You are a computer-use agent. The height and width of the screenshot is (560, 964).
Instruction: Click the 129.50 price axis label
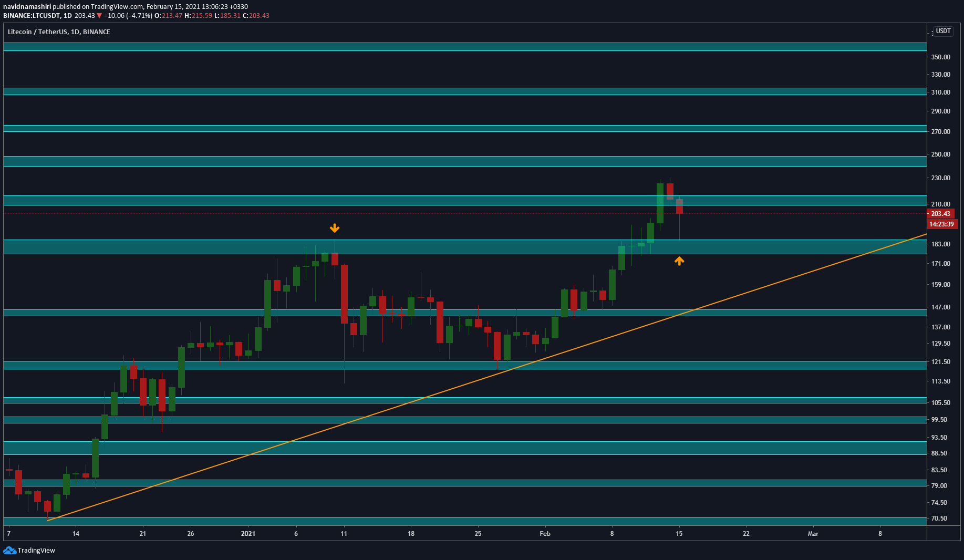[940, 344]
